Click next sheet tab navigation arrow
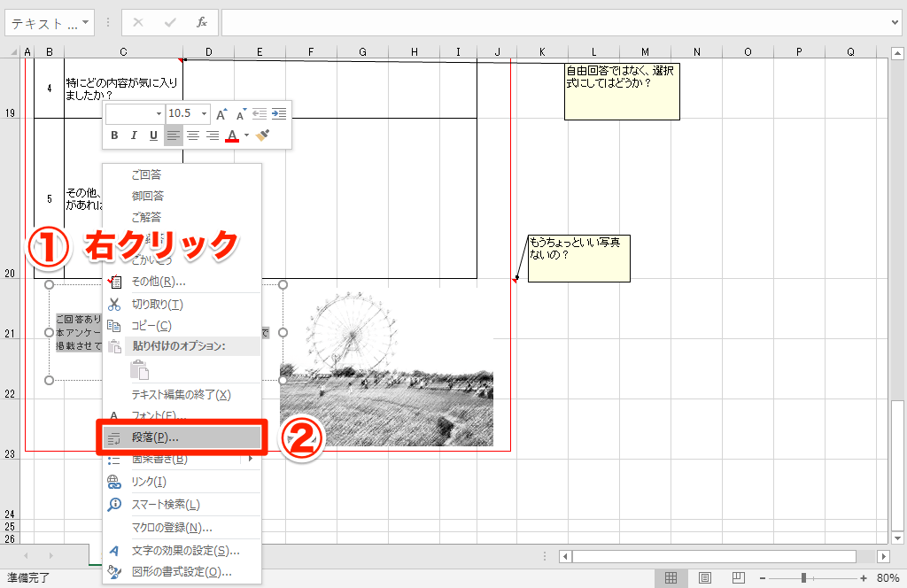This screenshot has width=907, height=588. [x=50, y=555]
